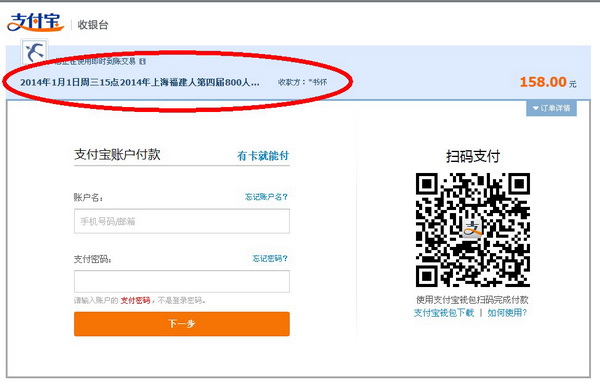This screenshot has height=384, width=600.
Task: Click the orange 下一步 button
Action: click(x=182, y=324)
